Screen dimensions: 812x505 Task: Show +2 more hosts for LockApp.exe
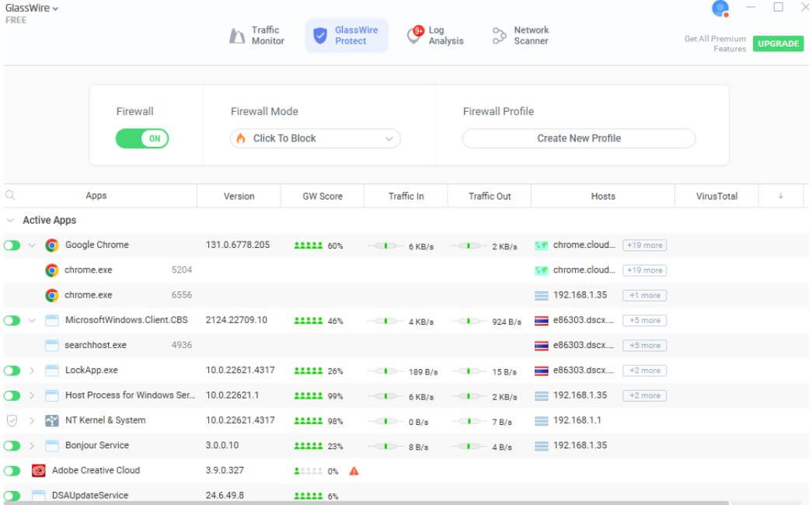point(644,371)
